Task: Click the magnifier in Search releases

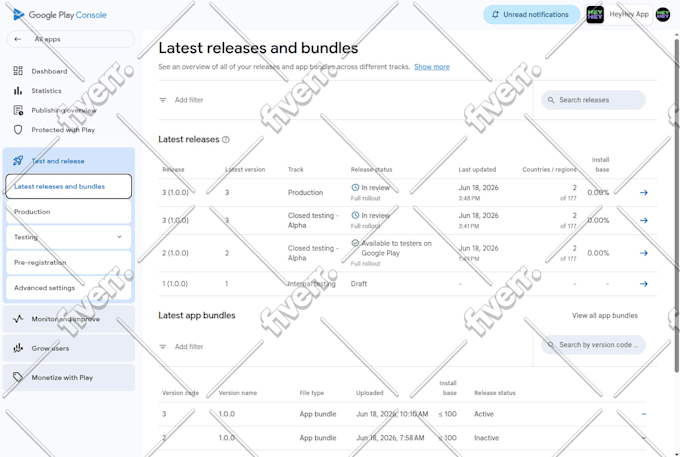Action: (x=551, y=100)
